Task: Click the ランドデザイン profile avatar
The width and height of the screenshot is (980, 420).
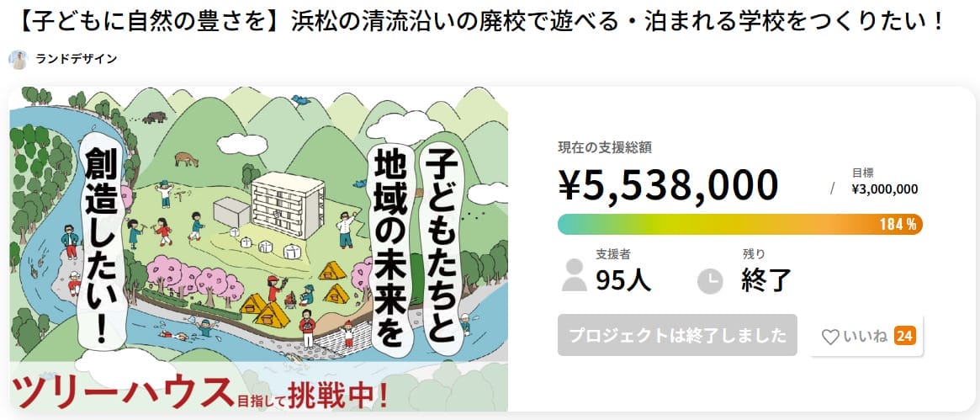Action: point(19,59)
